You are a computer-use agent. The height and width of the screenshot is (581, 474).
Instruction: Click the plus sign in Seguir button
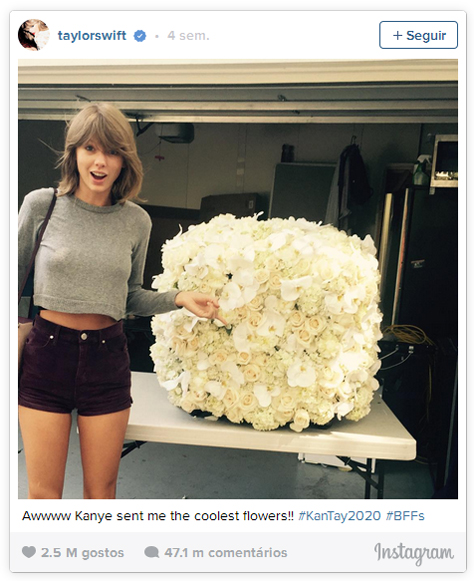click(397, 36)
